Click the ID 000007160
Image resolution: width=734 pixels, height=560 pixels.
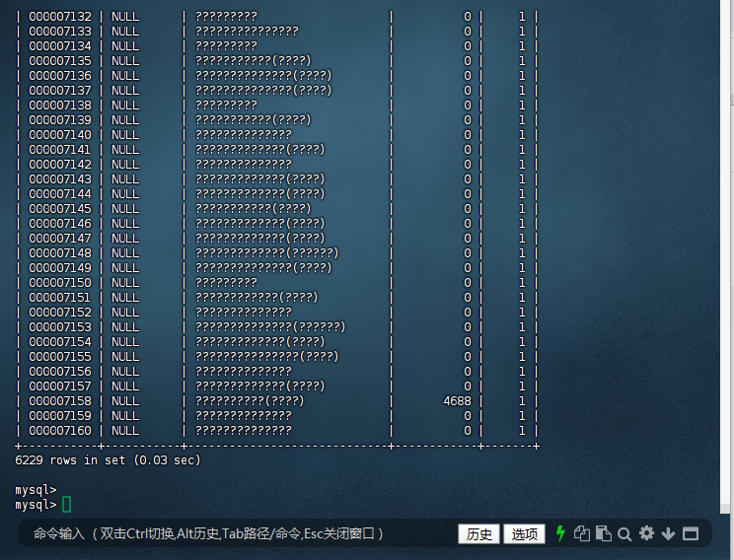(x=60, y=431)
